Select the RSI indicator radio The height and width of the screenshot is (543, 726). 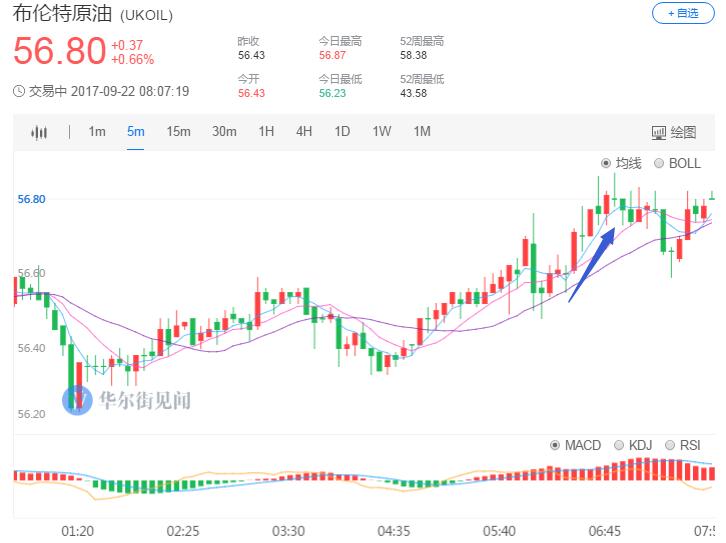click(670, 445)
